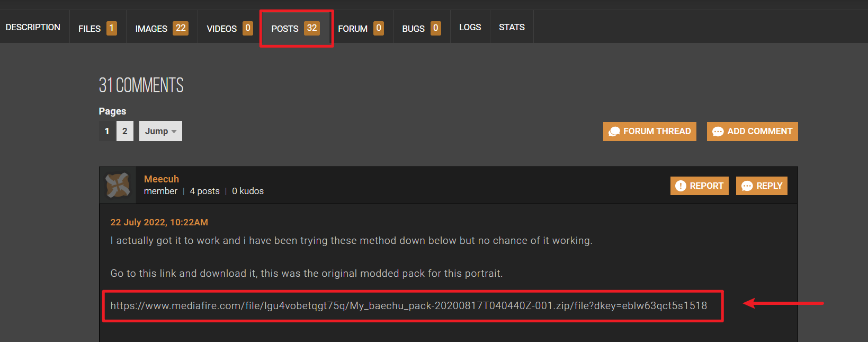Click the speech bubble icon on Add Comment
The image size is (868, 342).
click(718, 131)
